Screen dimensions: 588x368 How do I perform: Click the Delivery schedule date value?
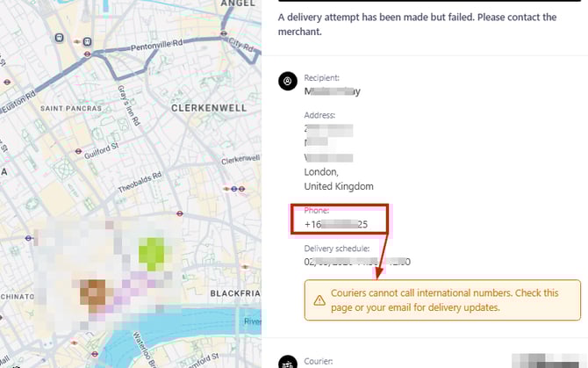357,262
